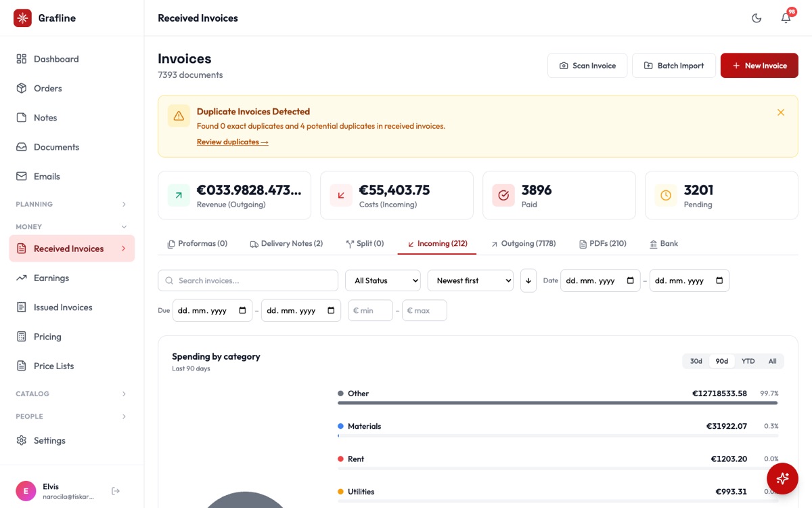Focus the Search invoices field
This screenshot has width=812, height=508.
pos(248,280)
